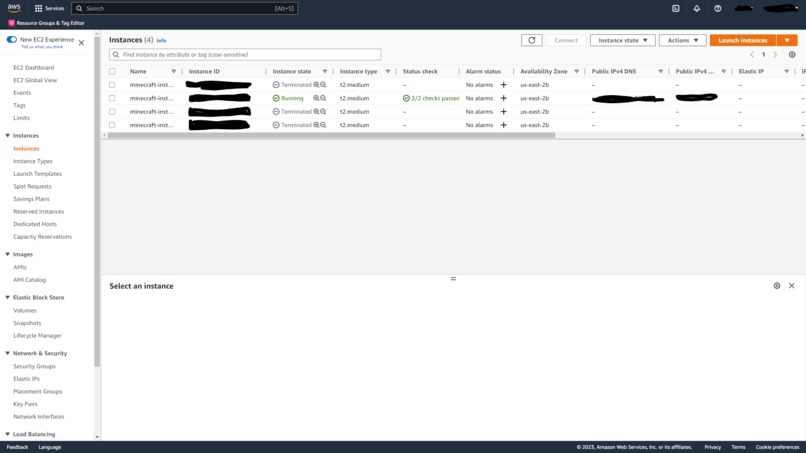This screenshot has width=806, height=453.
Task: Add alarm for the Running instance
Action: pos(503,98)
